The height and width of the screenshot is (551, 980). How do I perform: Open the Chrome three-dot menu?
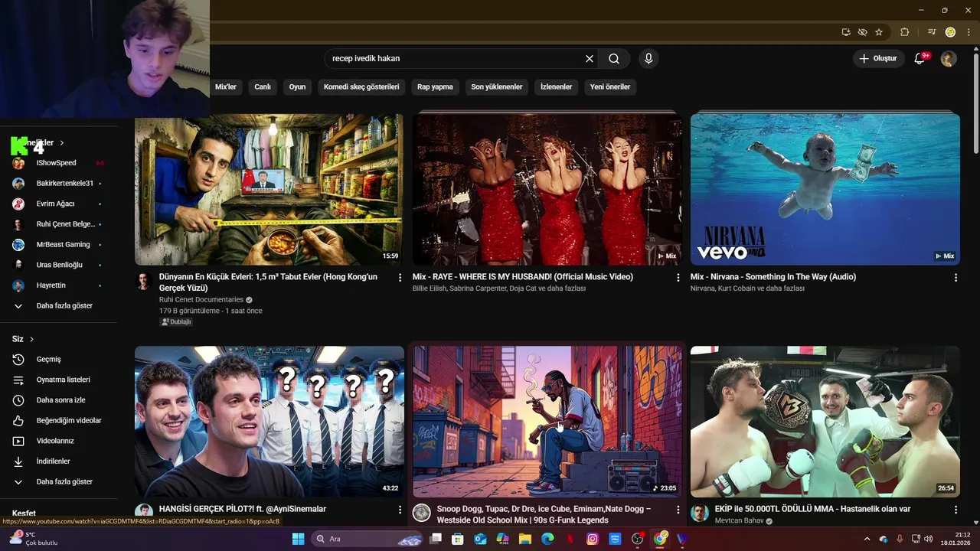968,32
